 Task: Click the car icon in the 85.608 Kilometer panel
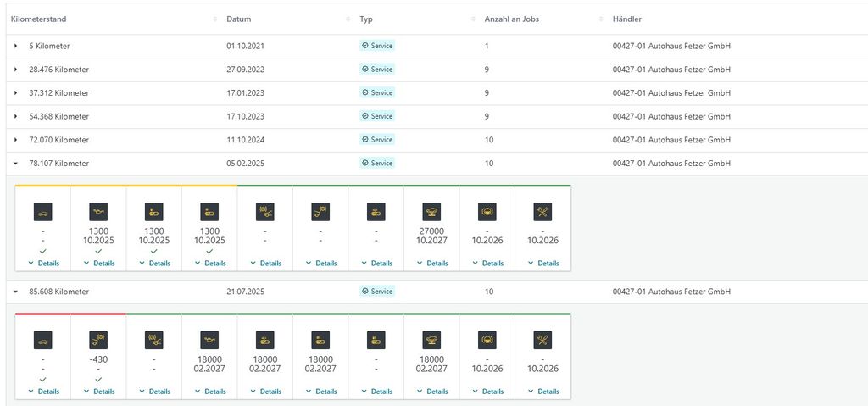pyautogui.click(x=42, y=340)
